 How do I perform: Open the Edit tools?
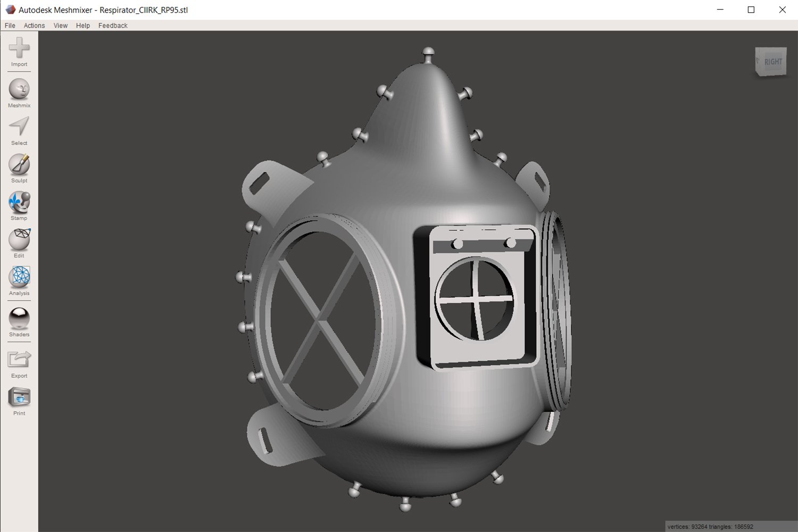click(x=19, y=243)
